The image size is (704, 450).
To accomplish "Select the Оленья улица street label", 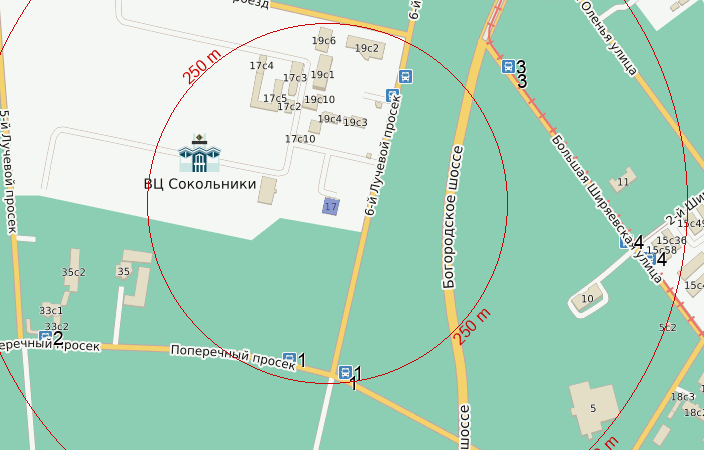I will click(609, 38).
